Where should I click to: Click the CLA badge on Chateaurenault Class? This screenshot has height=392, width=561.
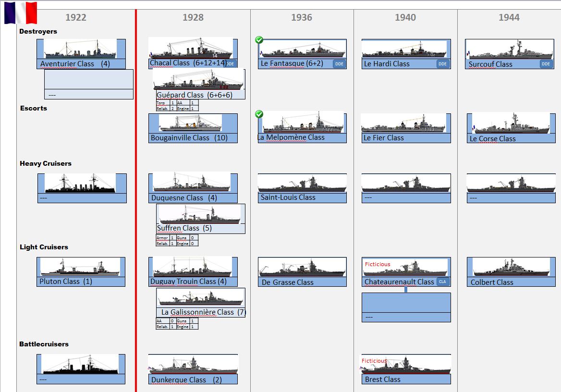442,282
